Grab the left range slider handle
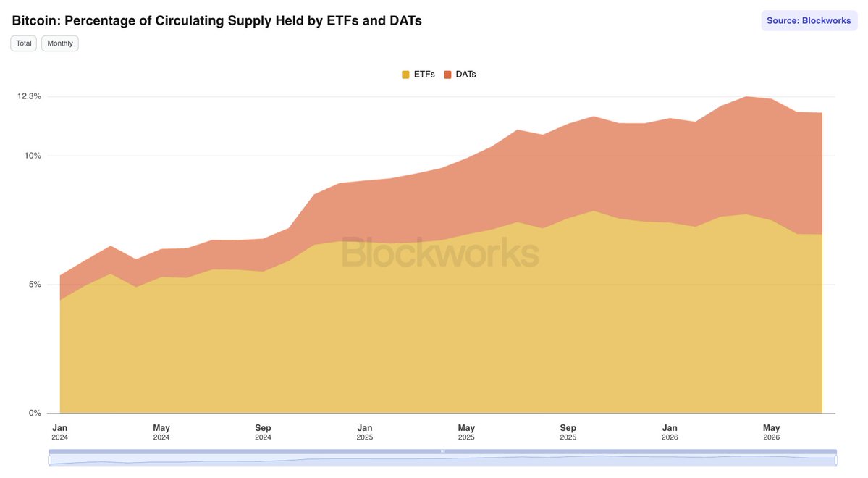The image size is (868, 478). 50,460
